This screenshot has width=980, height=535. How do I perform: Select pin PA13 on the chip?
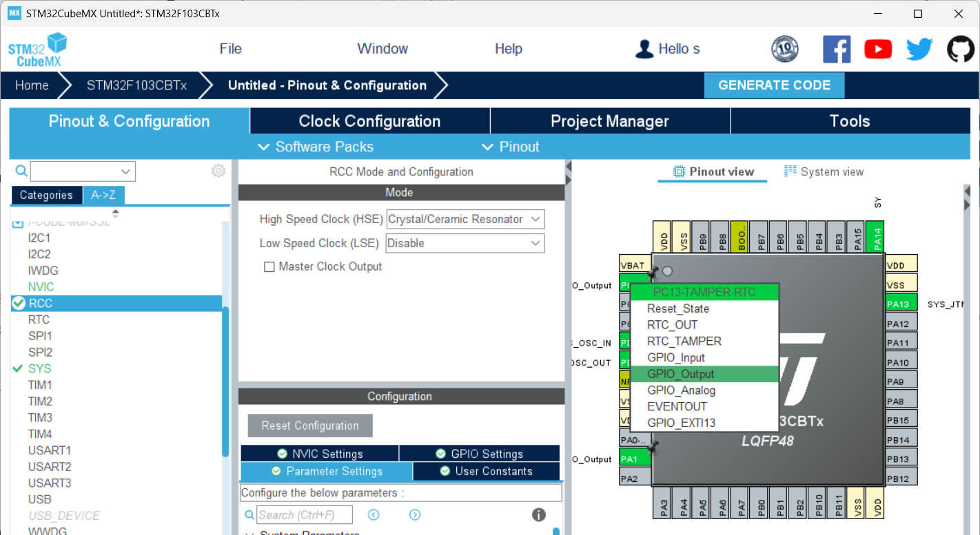coord(901,304)
